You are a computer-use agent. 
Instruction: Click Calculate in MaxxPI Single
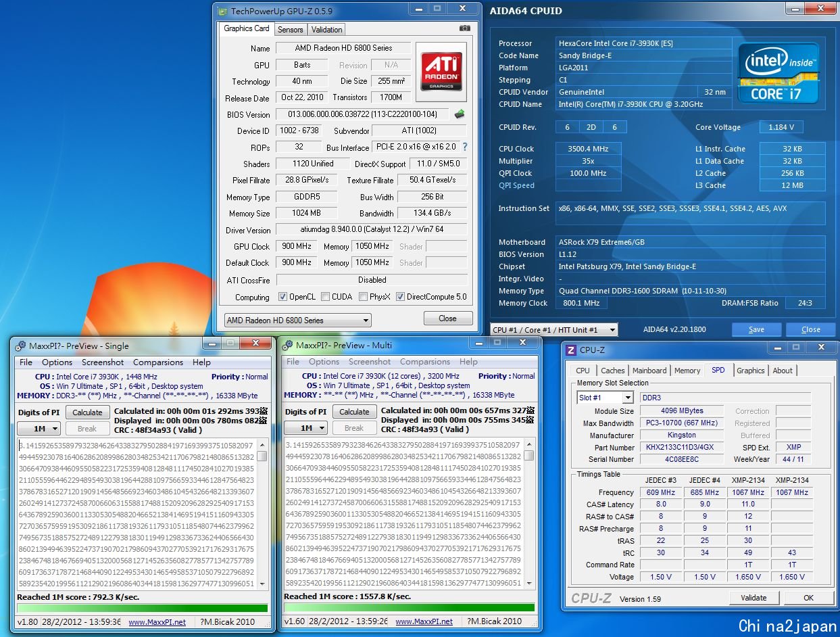87,412
